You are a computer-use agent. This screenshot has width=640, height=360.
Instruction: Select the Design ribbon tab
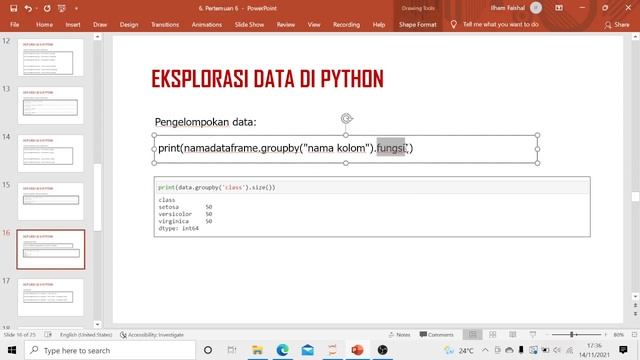tap(129, 24)
